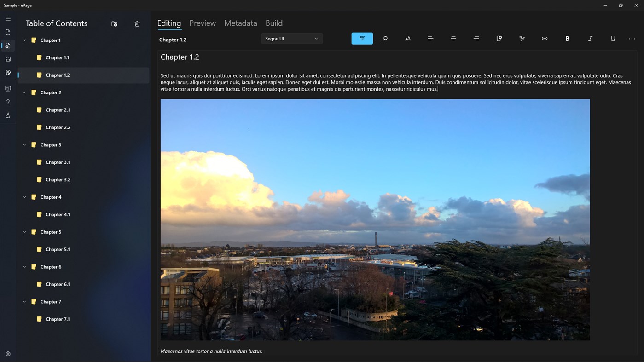Open the Metadata tab
Viewport: 644px width, 362px height.
pyautogui.click(x=240, y=23)
